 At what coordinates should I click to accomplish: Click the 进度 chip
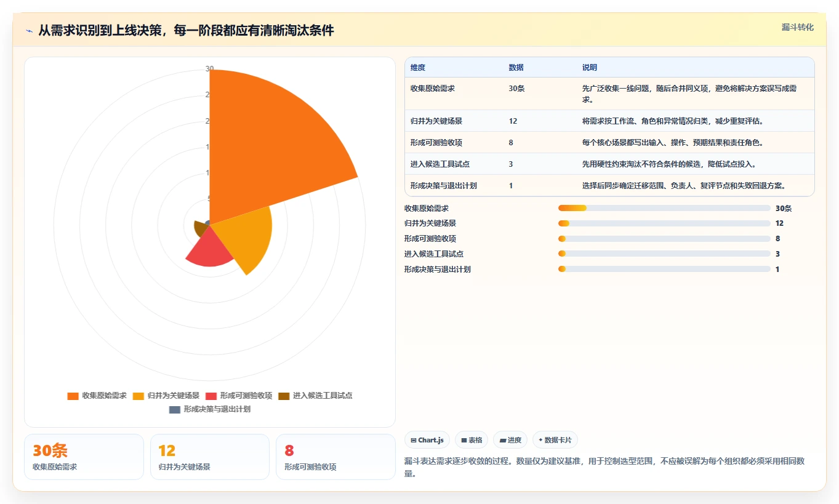(510, 440)
